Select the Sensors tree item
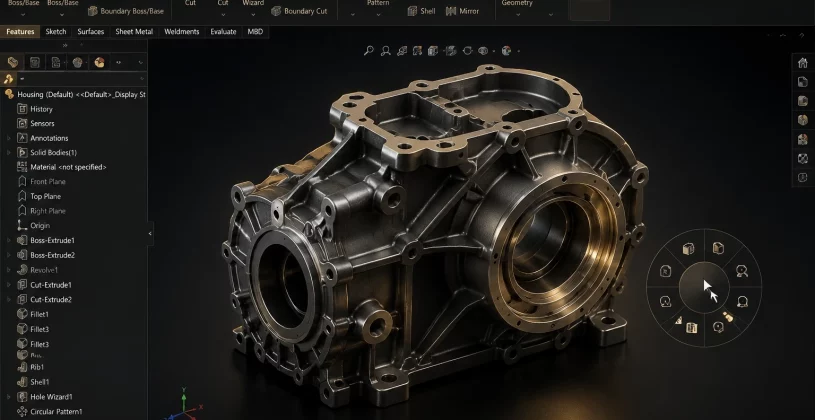The width and height of the screenshot is (815, 420). pyautogui.click(x=36, y=124)
